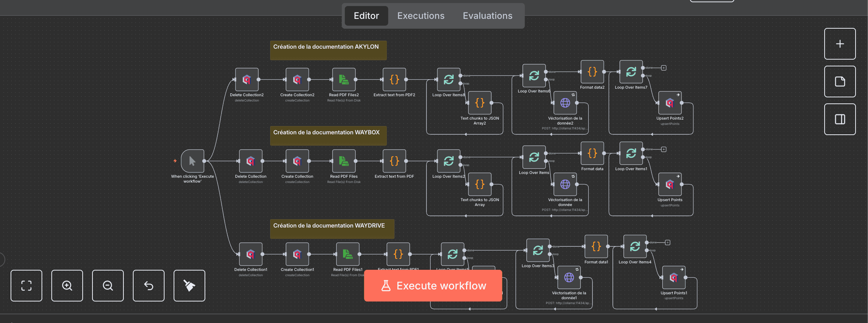This screenshot has height=323, width=868.
Task: Click the Loop Over Items node
Action: [534, 157]
